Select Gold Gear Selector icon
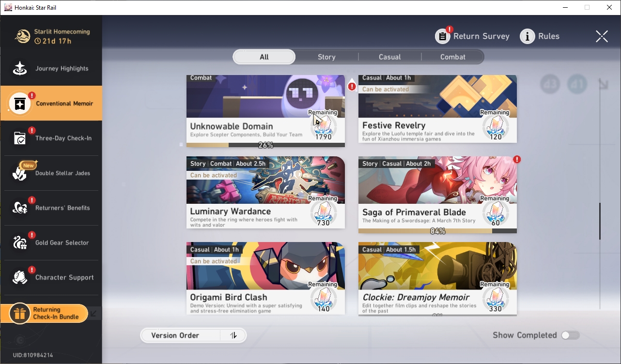Screen dimensions: 621x364 click(20, 243)
